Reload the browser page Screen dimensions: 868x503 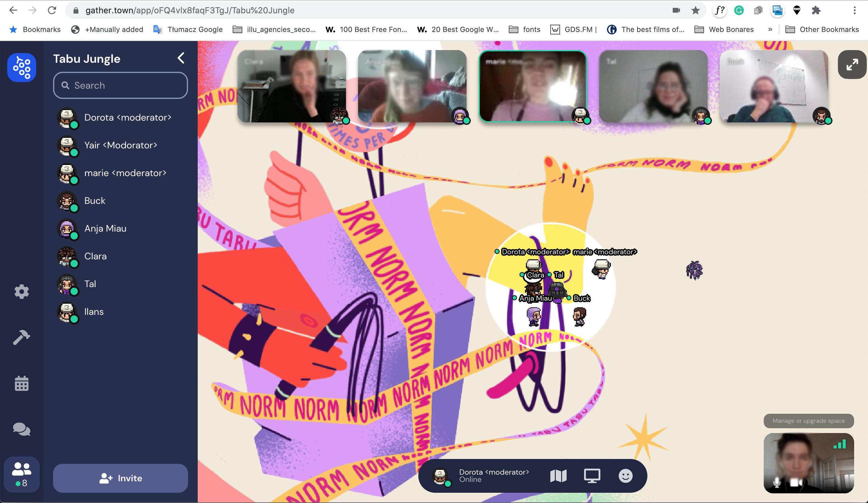point(52,10)
